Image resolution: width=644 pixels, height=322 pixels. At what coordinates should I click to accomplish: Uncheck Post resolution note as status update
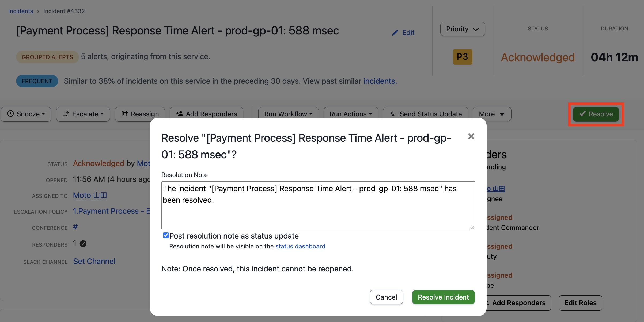click(166, 235)
